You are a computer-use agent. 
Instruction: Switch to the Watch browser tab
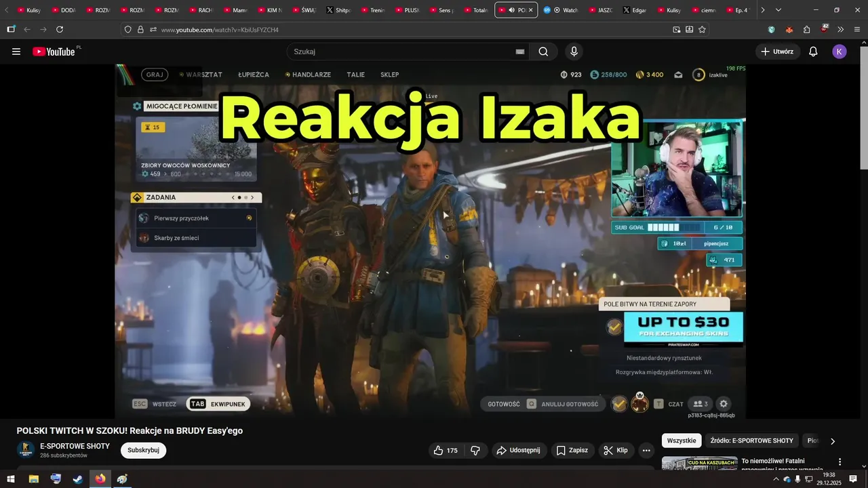561,10
